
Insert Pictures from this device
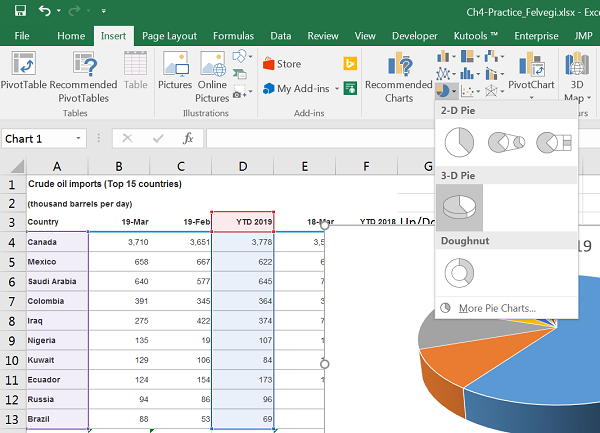coord(175,71)
